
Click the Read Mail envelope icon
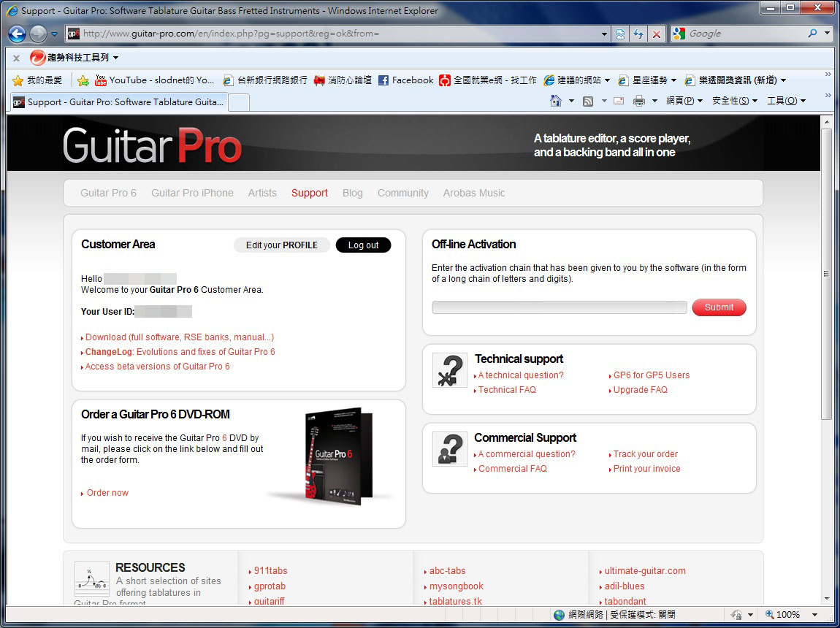tap(619, 101)
